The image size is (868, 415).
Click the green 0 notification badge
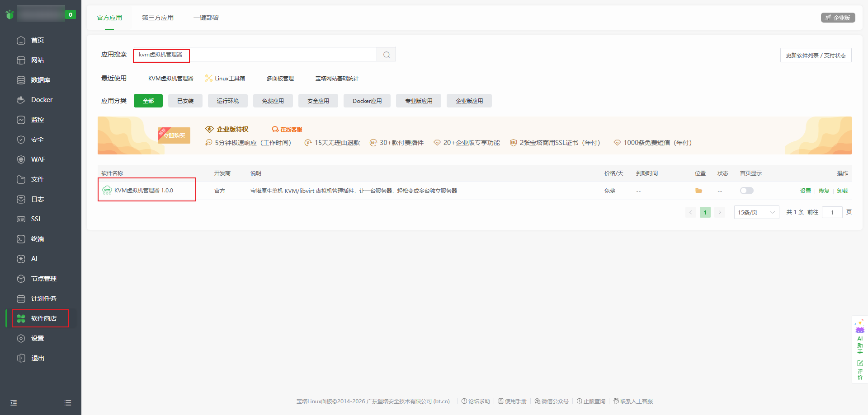[x=70, y=14]
